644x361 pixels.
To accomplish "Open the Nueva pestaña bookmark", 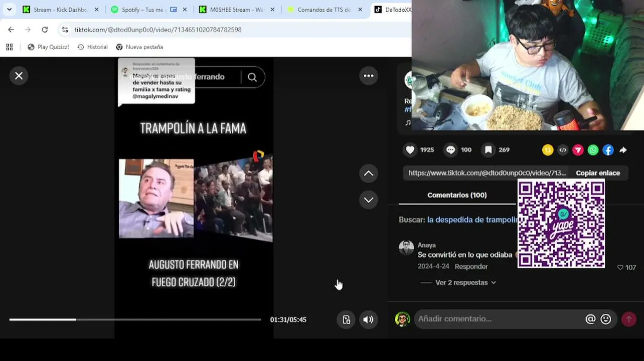I will [x=139, y=47].
